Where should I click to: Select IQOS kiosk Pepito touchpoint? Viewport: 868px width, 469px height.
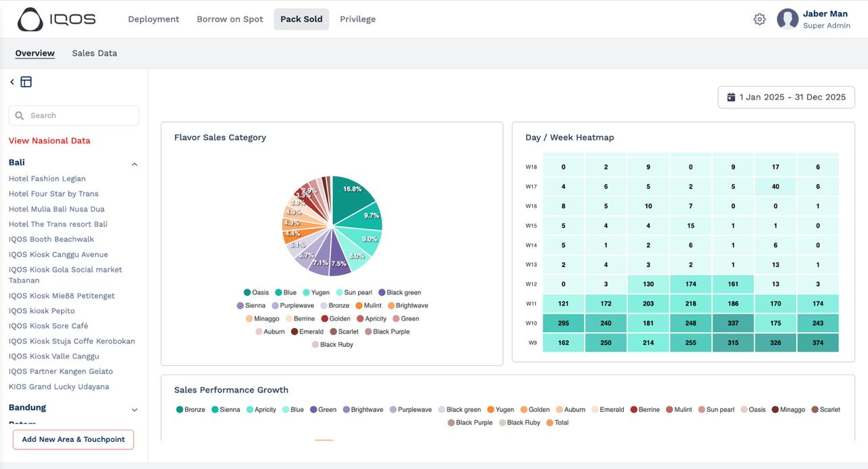coord(41,311)
